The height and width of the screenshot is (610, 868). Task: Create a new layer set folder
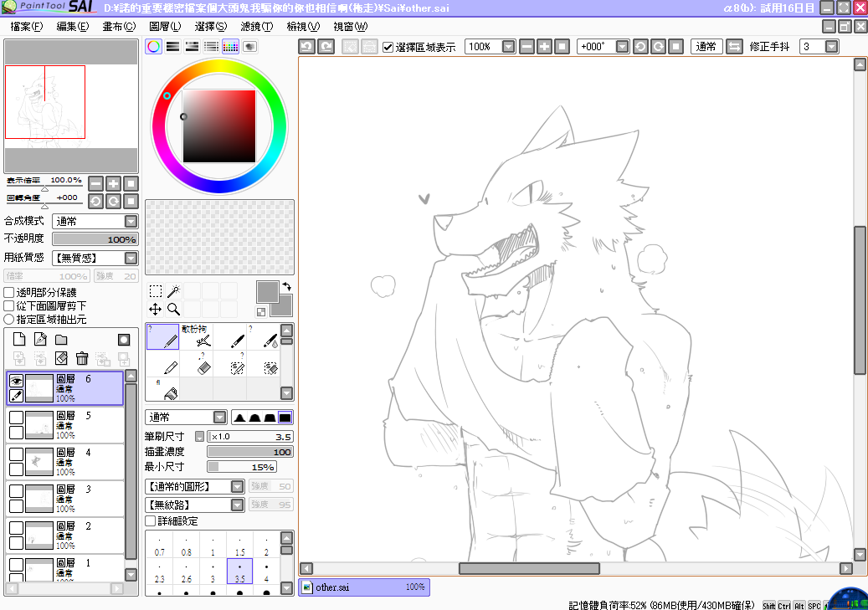(61, 339)
